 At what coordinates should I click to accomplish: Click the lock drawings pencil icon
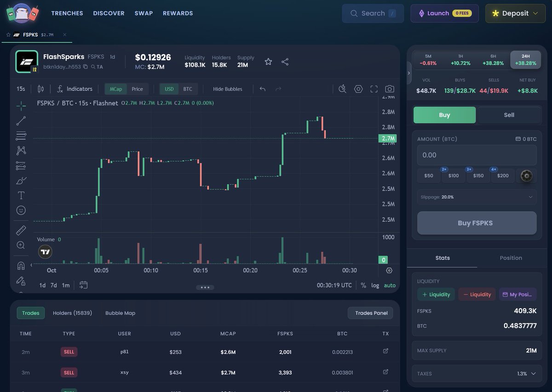pos(21,280)
